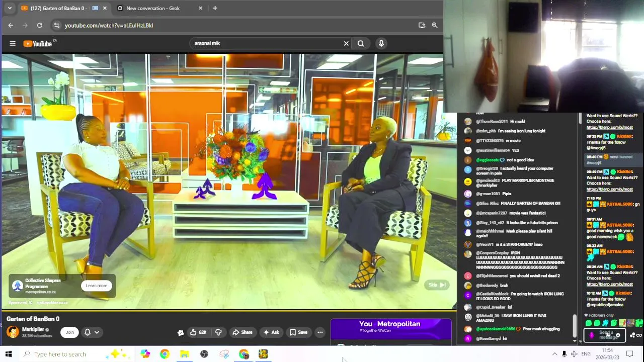
Task: Open the blerp.com link in the top KickBot message
Action: click(x=609, y=127)
